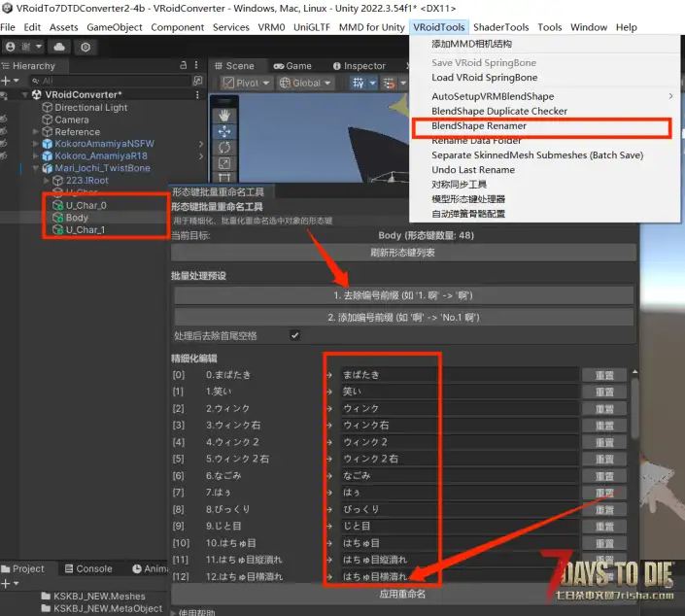The image size is (685, 616).
Task: Click the version control settings icon
Action: coord(86,47)
